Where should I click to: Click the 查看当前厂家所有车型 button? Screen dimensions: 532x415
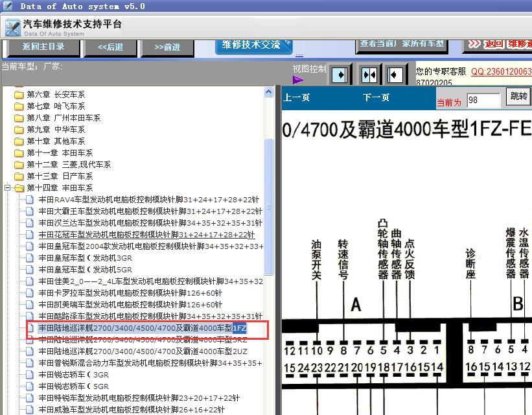point(401,45)
